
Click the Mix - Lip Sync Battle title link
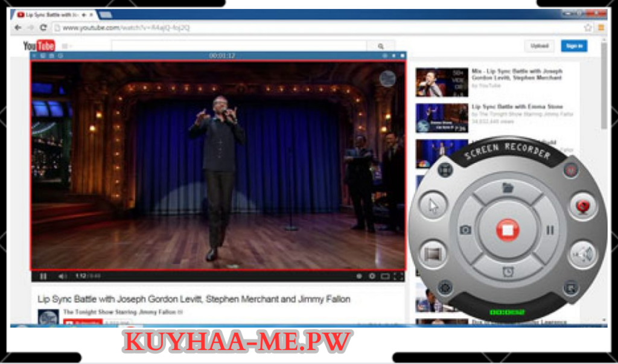click(x=517, y=74)
